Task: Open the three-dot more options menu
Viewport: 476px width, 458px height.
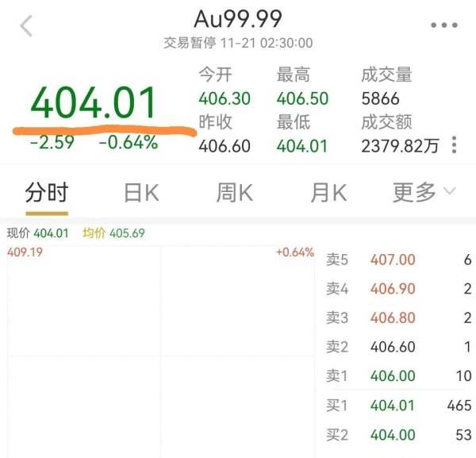Action: click(x=444, y=25)
